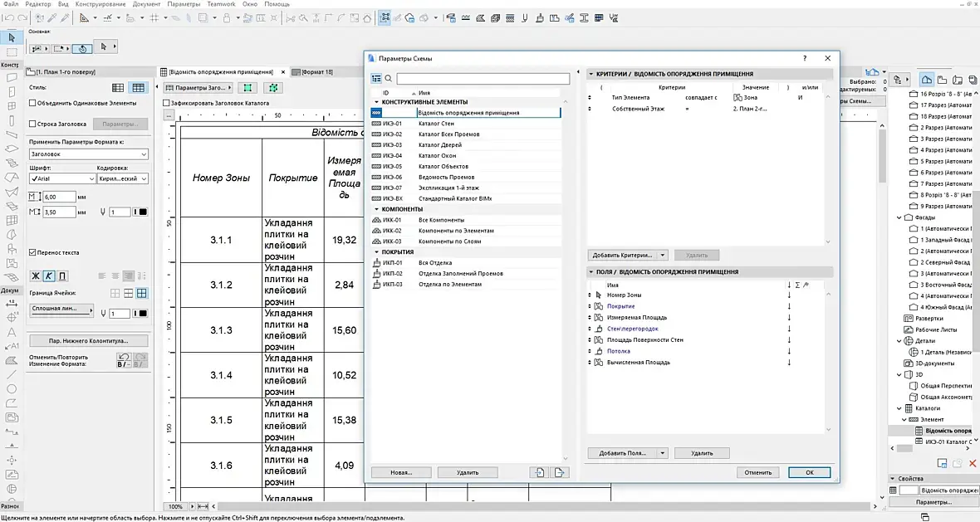
Task: Click the scheme search input field
Action: click(483, 79)
